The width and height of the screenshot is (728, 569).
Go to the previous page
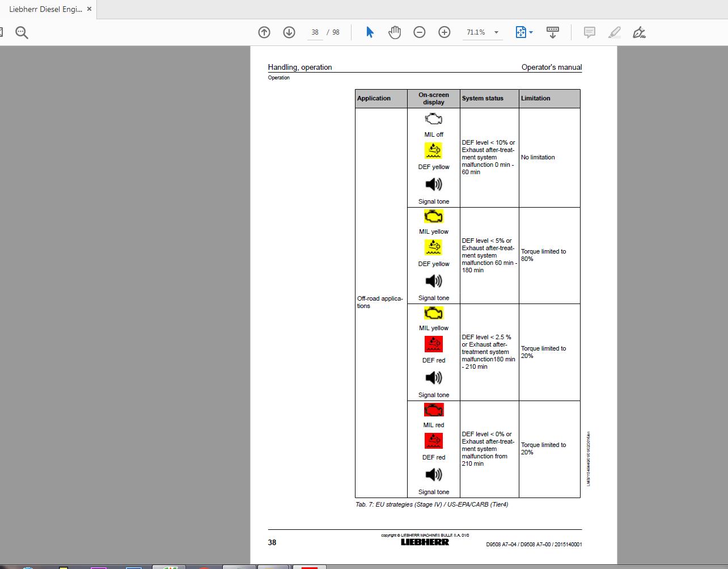pos(264,32)
